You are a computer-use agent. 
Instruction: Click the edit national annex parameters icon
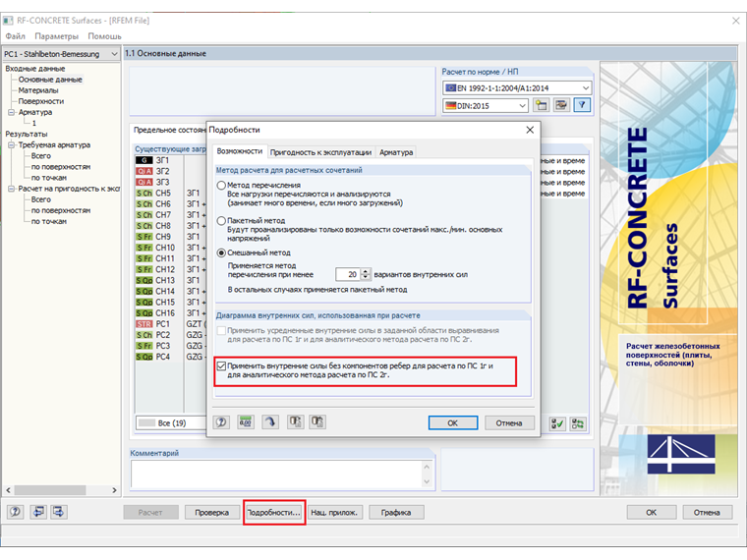tap(561, 105)
